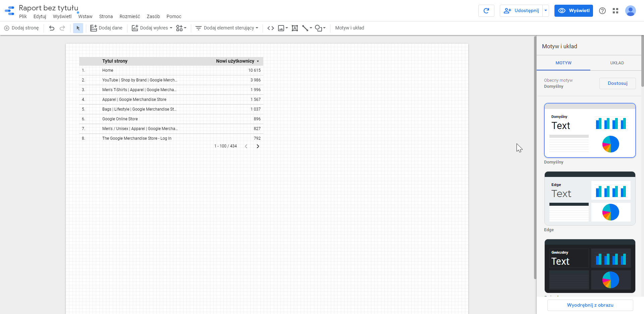Click the Udostępnij share button

click(x=521, y=11)
